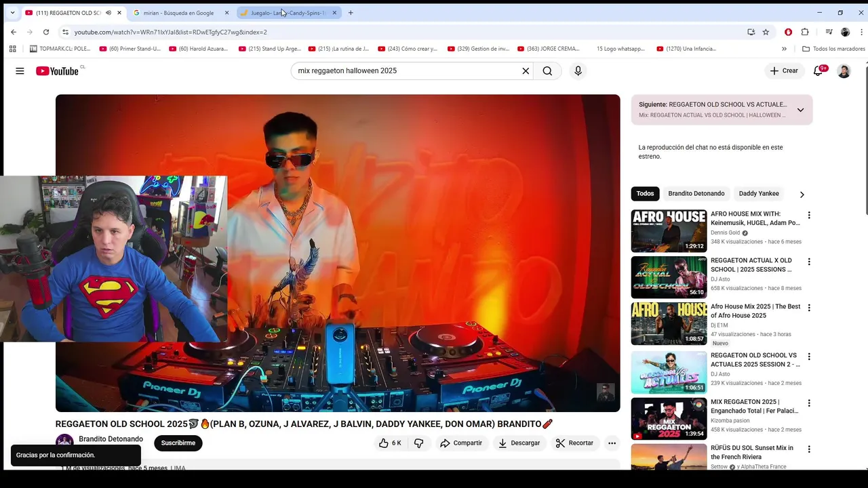Open the Brandito Detonando channel link
Viewport: 868px width, 488px height.
click(x=111, y=439)
